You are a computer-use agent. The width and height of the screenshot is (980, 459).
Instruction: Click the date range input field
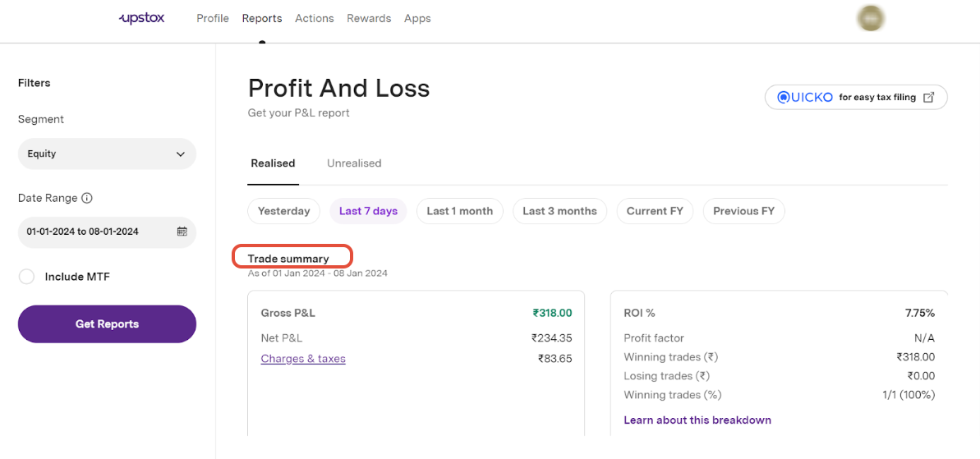[x=107, y=232]
